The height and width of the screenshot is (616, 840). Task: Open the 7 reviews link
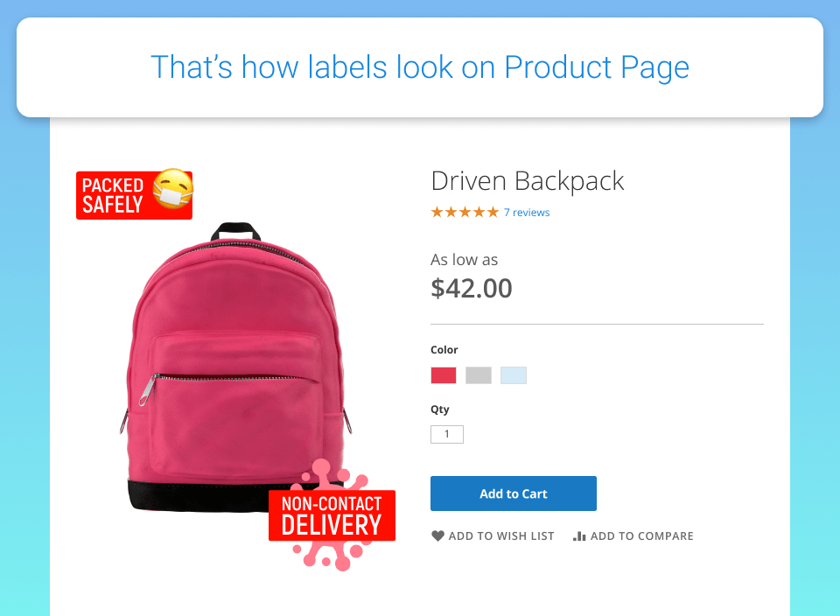(x=527, y=213)
